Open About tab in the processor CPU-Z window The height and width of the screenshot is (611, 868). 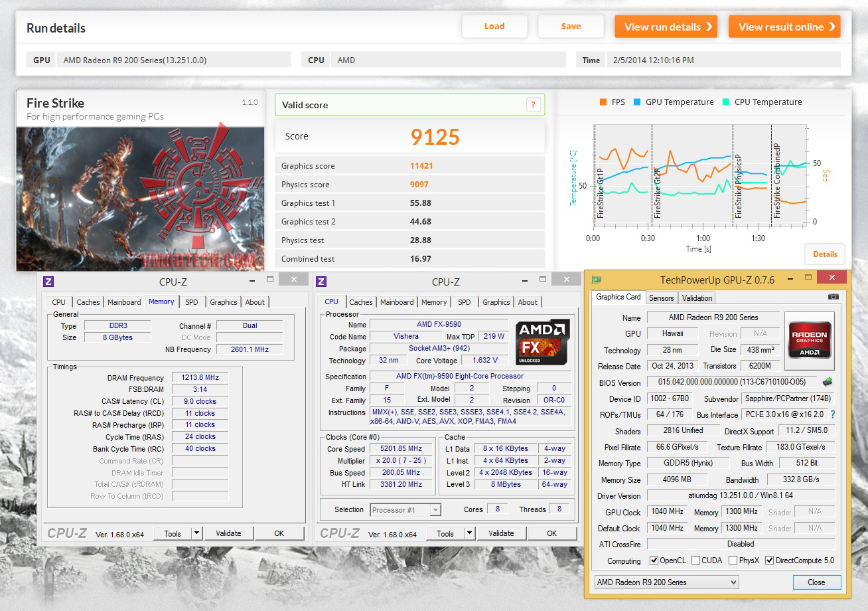click(x=528, y=302)
